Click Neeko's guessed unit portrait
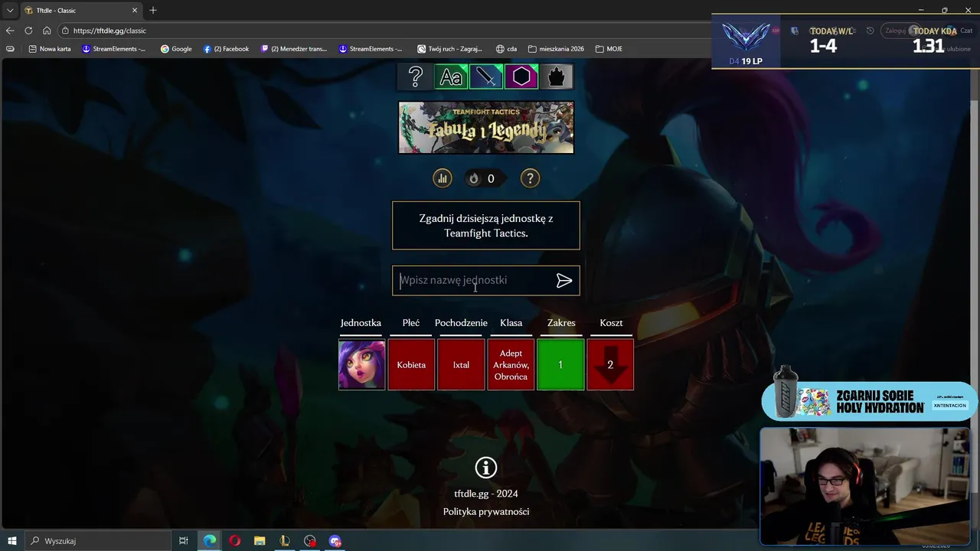The image size is (980, 551). pos(362,365)
